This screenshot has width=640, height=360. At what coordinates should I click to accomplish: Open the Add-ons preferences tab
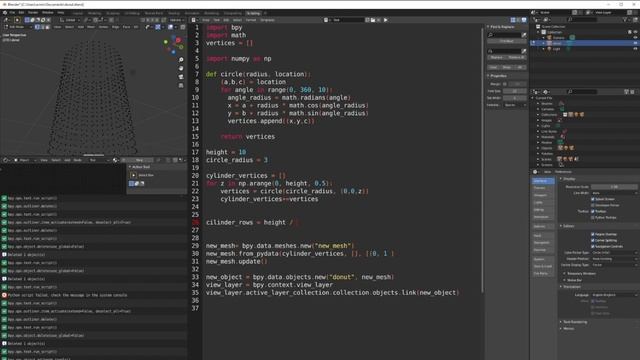point(543,226)
